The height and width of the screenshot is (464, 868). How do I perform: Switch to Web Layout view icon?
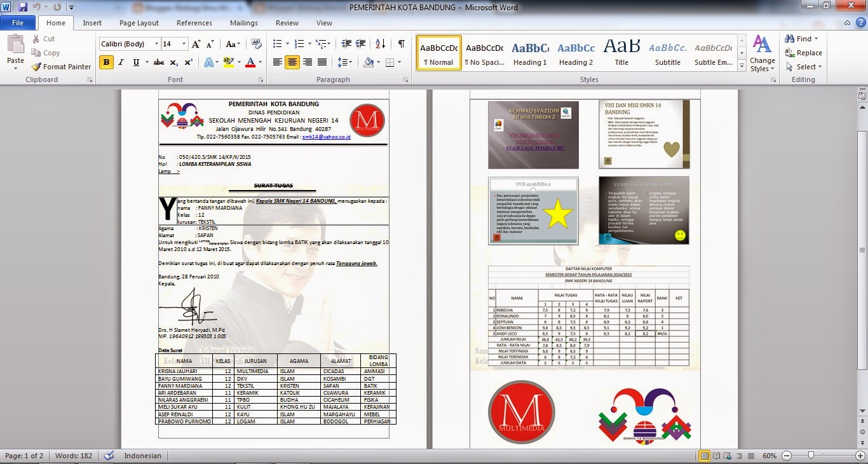[728, 456]
